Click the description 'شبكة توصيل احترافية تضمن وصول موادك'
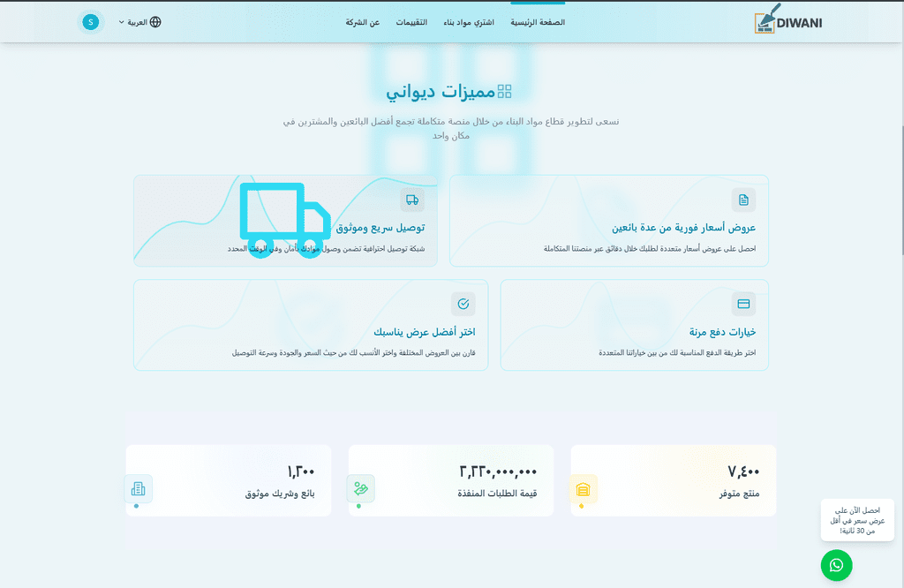 tap(326, 249)
